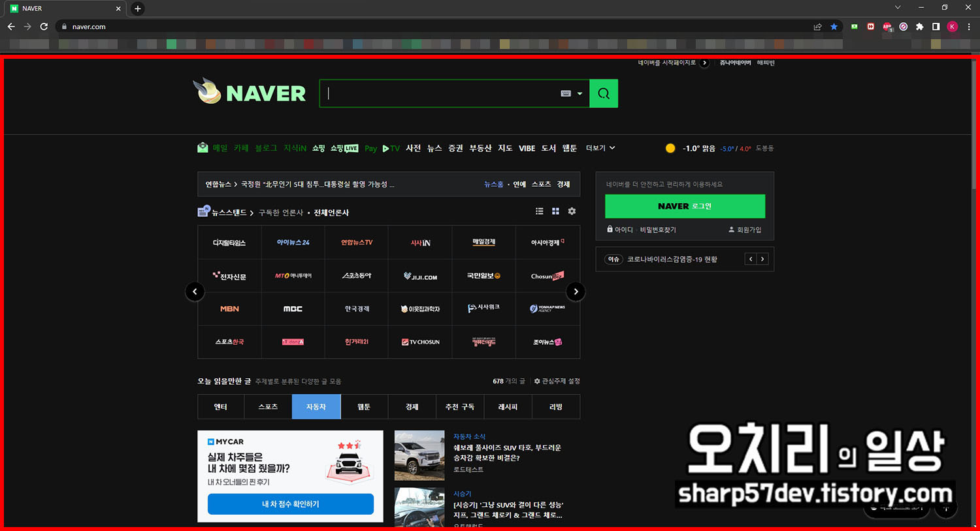Open 연합뉴스TV publisher logo
Screen dimensions: 980x531
(x=357, y=243)
